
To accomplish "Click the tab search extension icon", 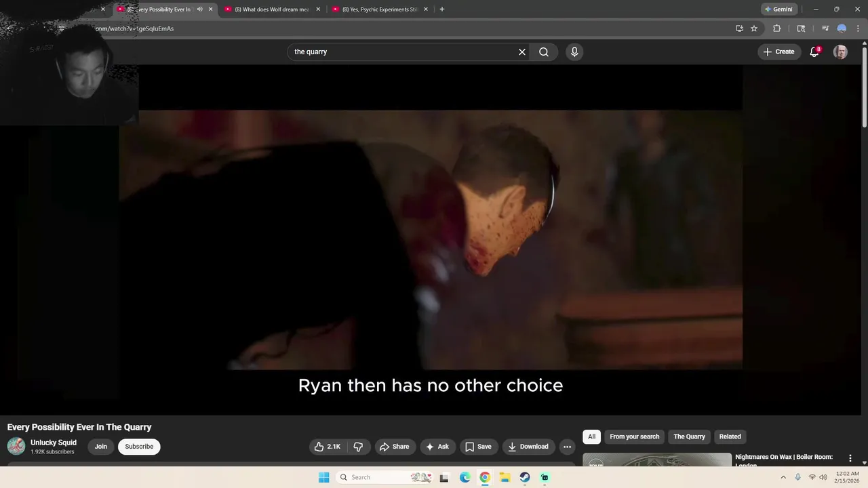I will click(801, 28).
